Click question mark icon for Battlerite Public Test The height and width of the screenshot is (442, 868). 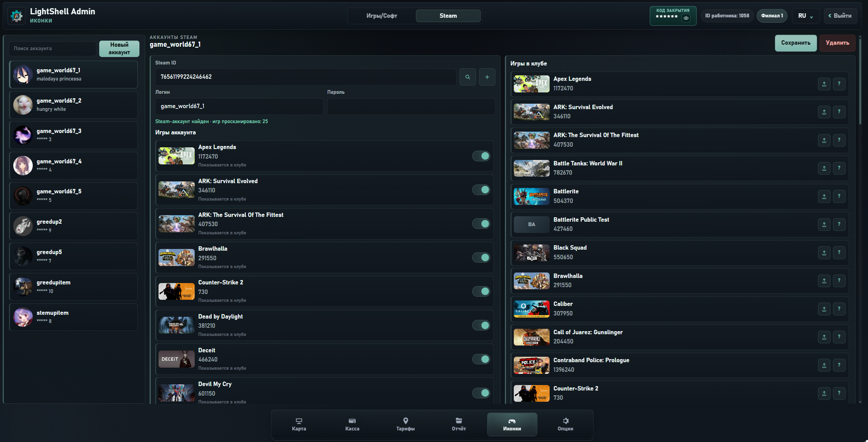coord(839,224)
